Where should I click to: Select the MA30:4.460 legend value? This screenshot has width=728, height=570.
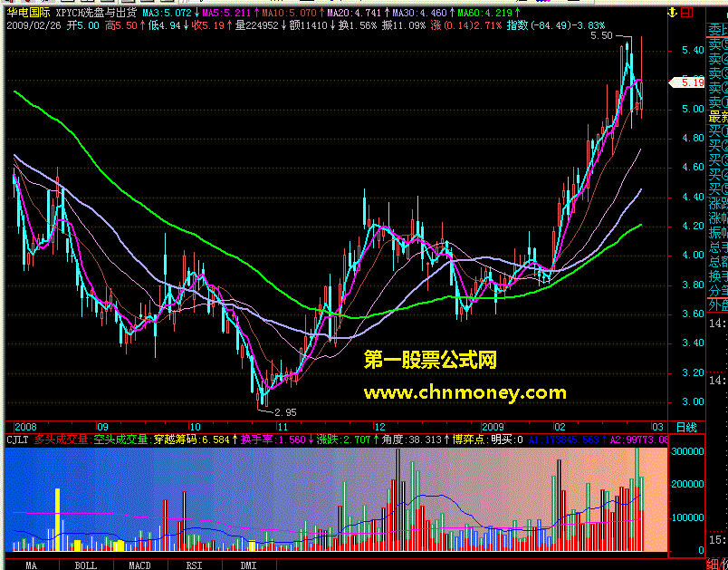[x=419, y=13]
